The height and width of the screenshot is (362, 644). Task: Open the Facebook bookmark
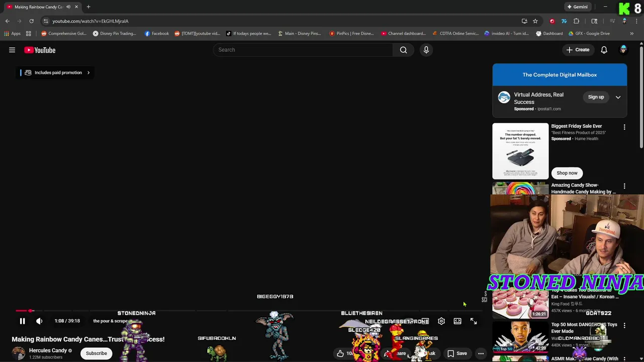pos(157,34)
